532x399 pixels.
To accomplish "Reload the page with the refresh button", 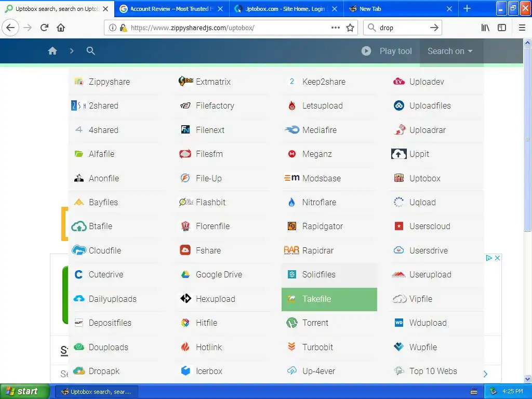I will point(44,28).
